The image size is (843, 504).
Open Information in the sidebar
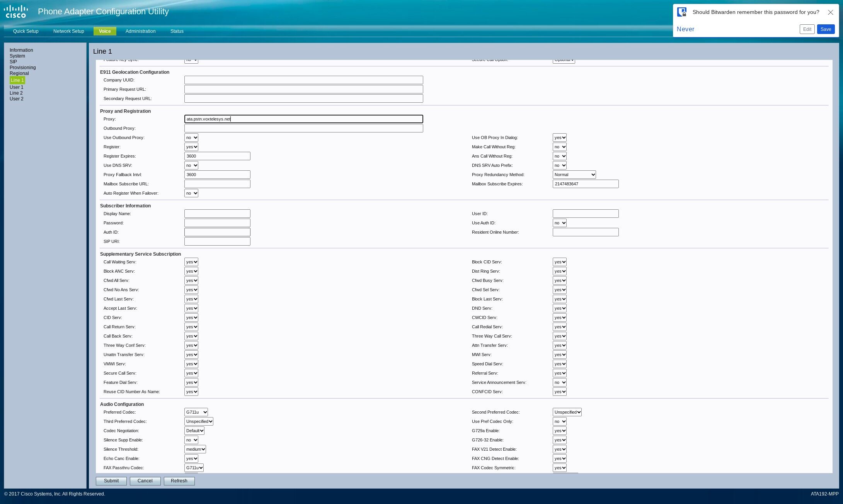(x=21, y=50)
